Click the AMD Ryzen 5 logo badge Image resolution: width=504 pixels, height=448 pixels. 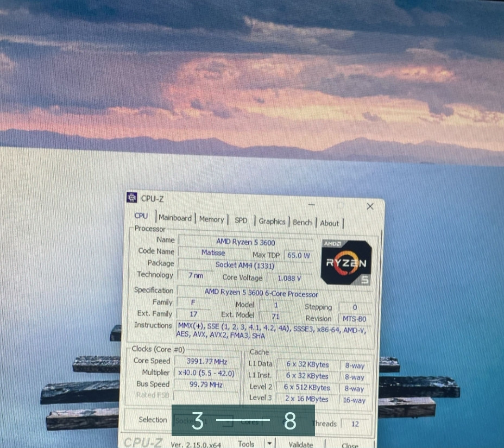(x=346, y=262)
